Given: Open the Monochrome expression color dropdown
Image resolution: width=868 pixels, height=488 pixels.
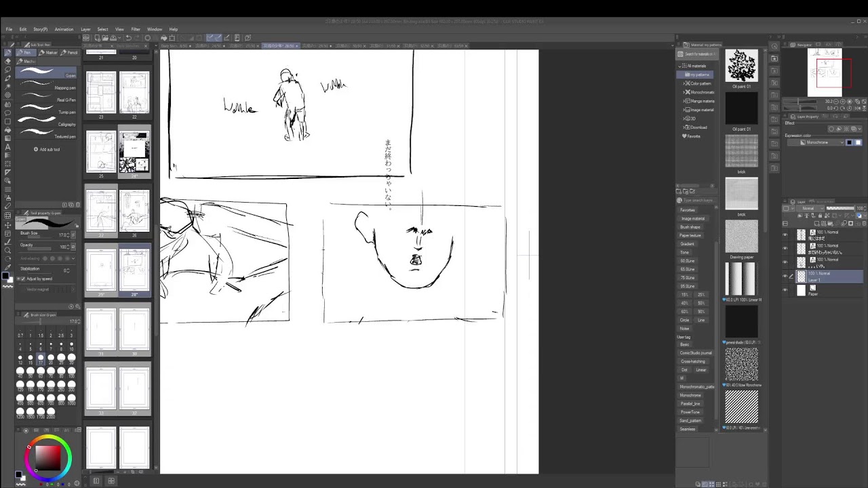Looking at the screenshot, I should pyautogui.click(x=816, y=142).
